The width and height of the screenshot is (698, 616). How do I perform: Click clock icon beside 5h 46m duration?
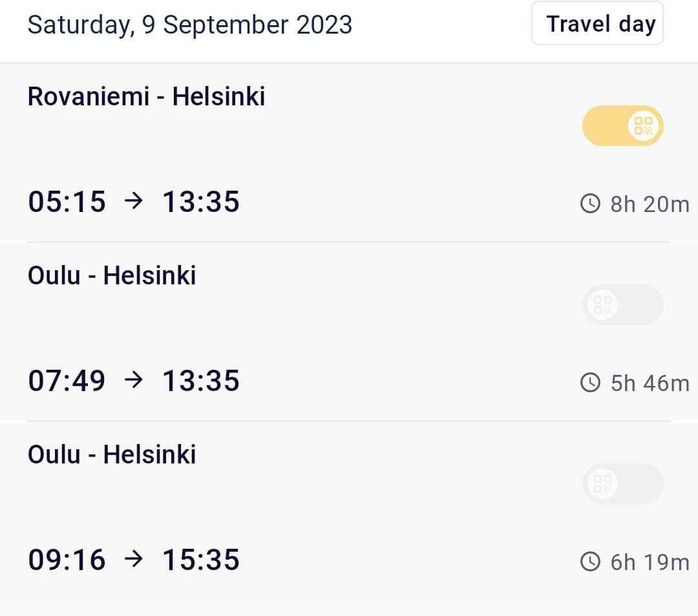point(591,383)
